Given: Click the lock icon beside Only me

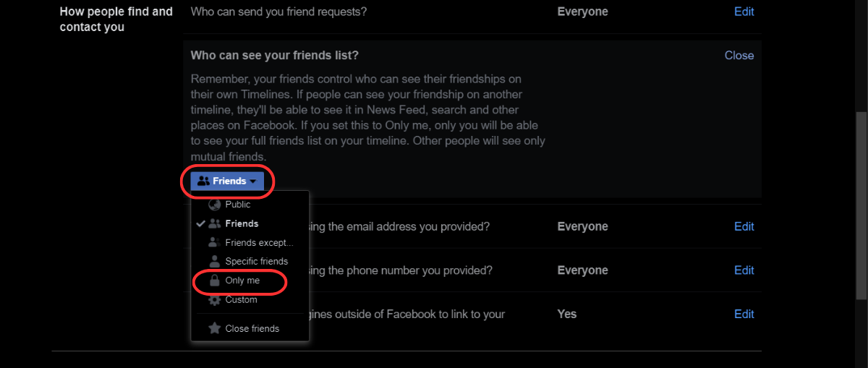Looking at the screenshot, I should coord(214,281).
